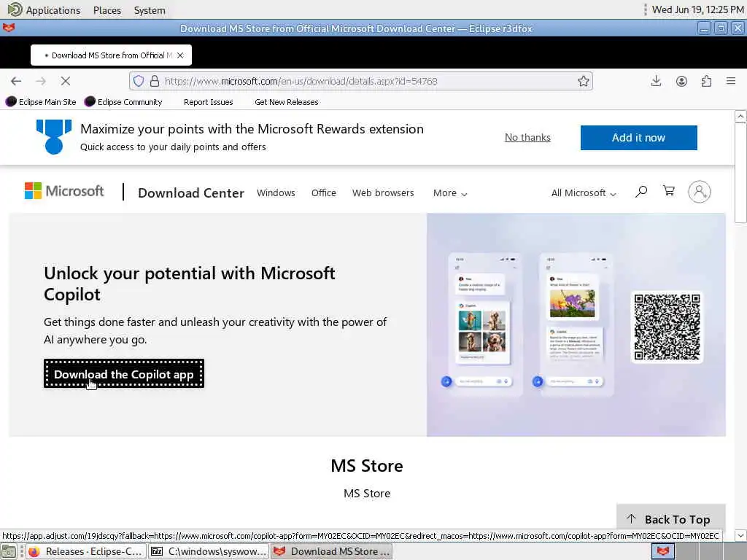
Task: Click the Copilot QR code image
Action: (x=667, y=327)
